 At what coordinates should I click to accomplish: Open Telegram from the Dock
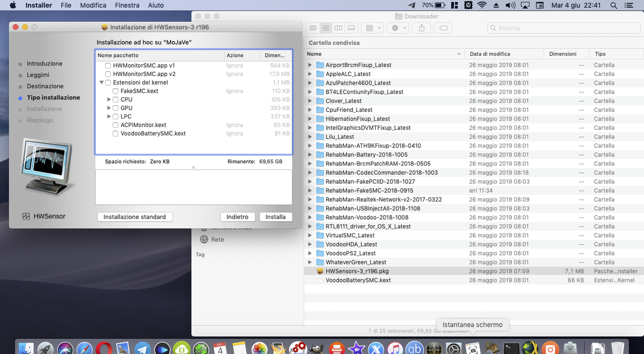coord(143,348)
